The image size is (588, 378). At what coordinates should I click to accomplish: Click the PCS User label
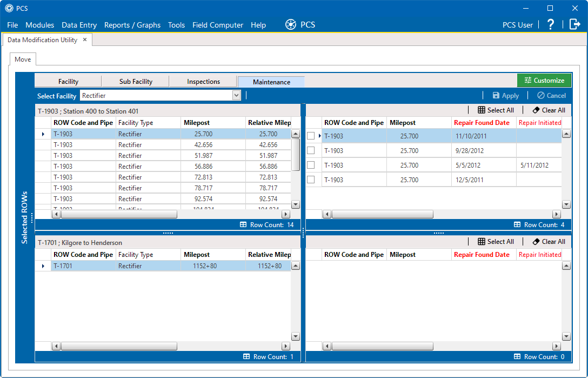point(518,25)
